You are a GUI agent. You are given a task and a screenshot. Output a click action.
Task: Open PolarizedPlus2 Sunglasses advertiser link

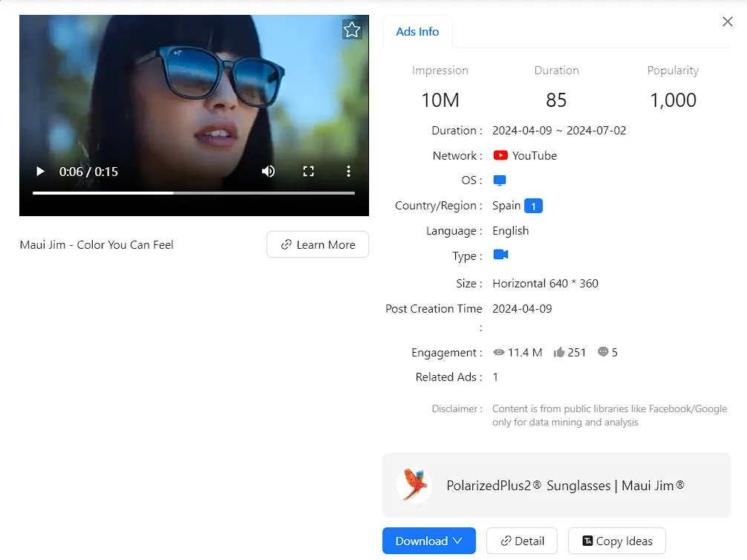point(565,486)
